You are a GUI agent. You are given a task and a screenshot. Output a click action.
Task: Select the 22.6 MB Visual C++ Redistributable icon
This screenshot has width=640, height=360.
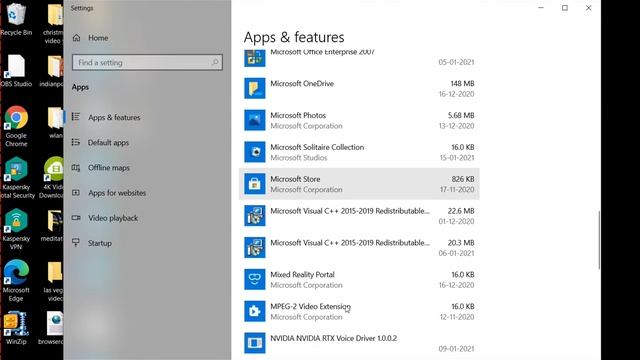pos(255,216)
